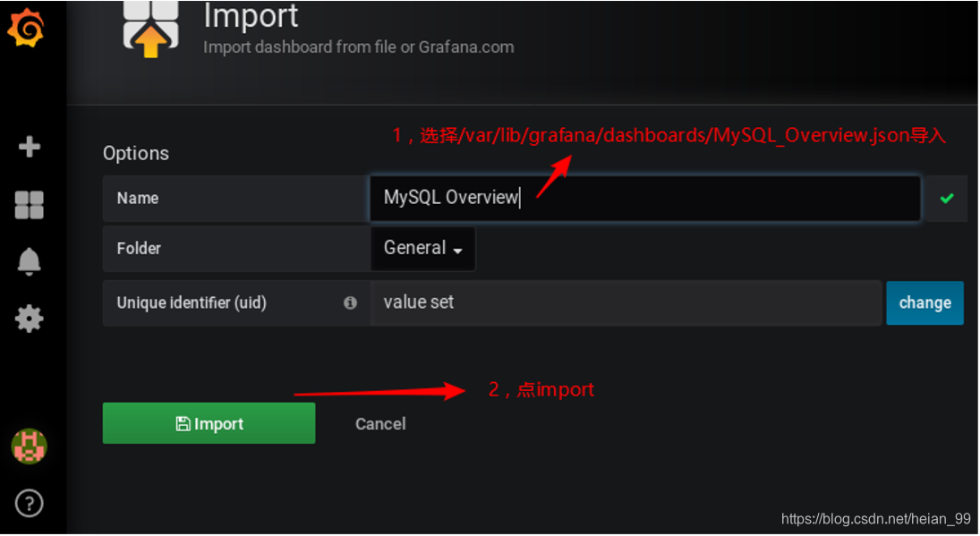This screenshot has width=980, height=536.
Task: Open the Help question mark icon
Action: coord(29,503)
